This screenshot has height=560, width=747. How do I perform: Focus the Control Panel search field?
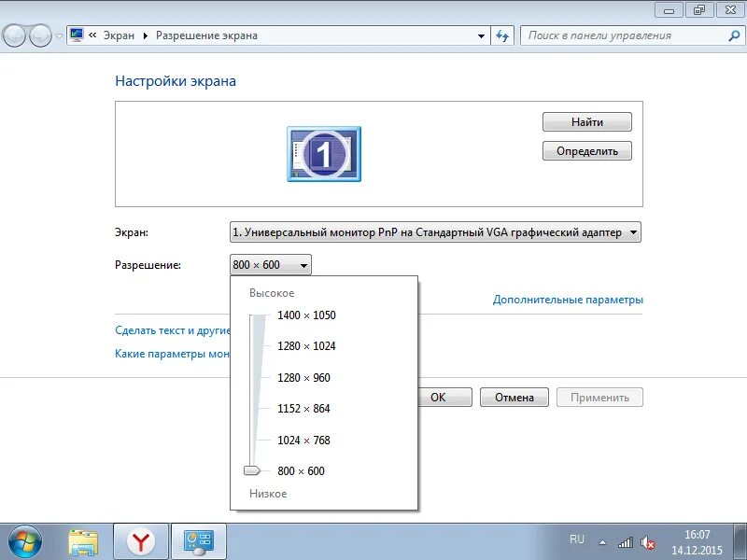coord(632,35)
